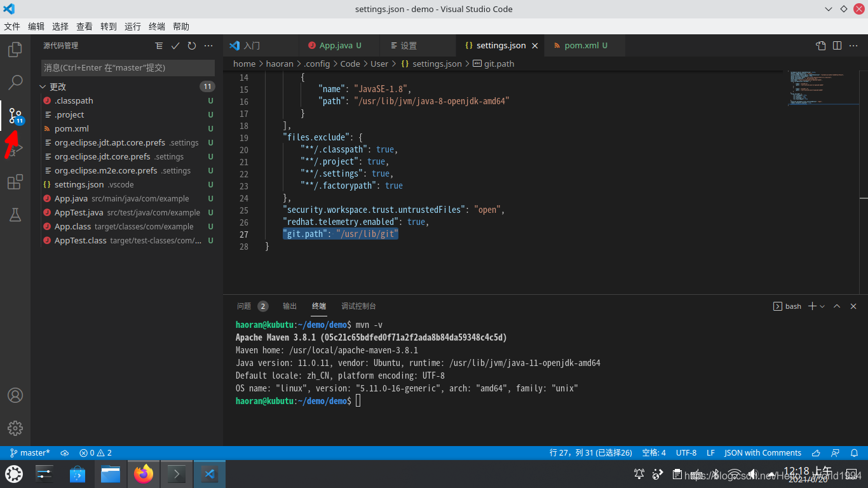The image size is (868, 488).
Task: Open the KDE application launcher
Action: 14,474
